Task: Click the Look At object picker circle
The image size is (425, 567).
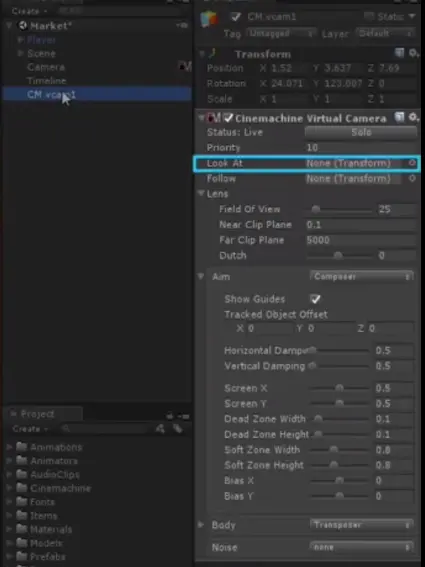Action: 412,163
